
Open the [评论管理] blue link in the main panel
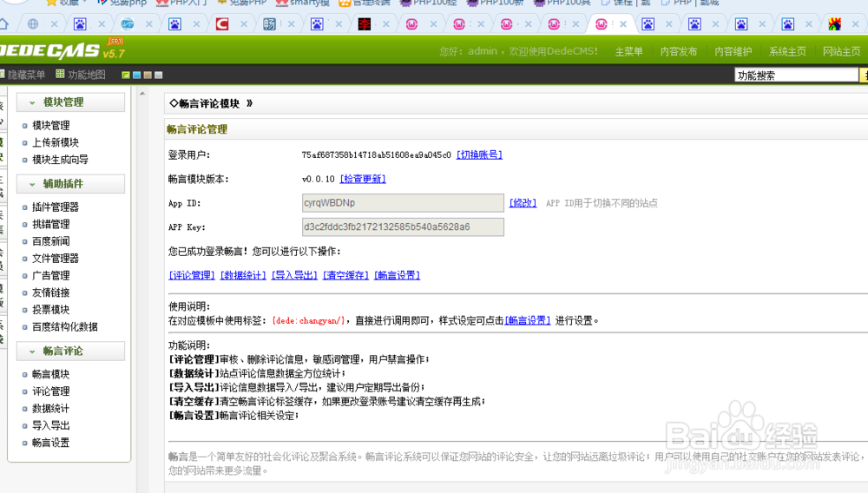192,275
